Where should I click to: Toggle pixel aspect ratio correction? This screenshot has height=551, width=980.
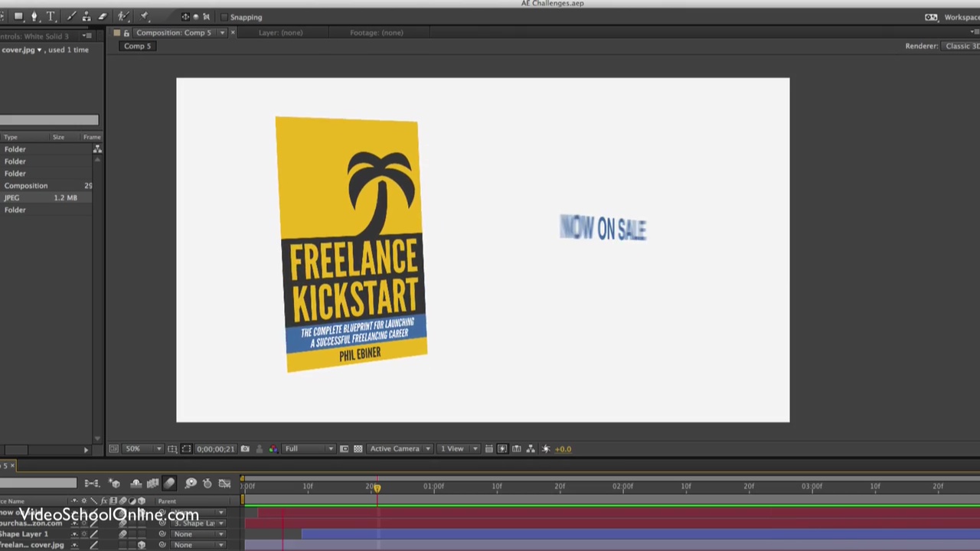click(488, 449)
